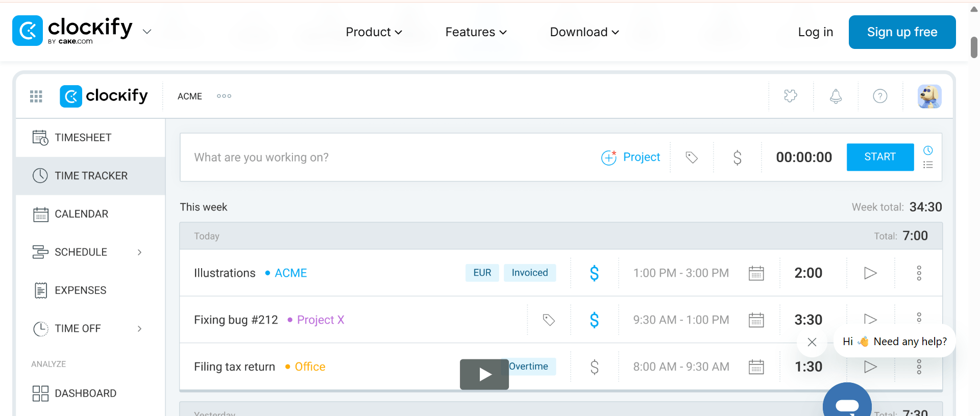Switch to manual mode list icon
This screenshot has height=416, width=980.
(928, 165)
